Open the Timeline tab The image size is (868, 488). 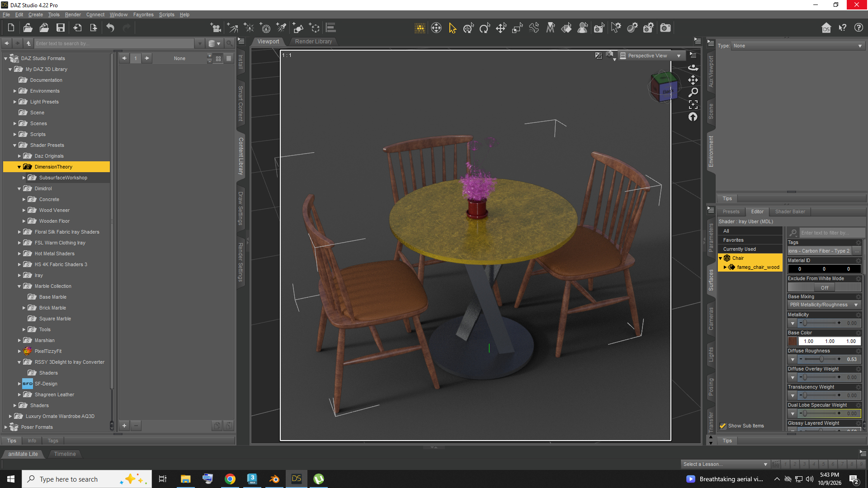[65, 454]
